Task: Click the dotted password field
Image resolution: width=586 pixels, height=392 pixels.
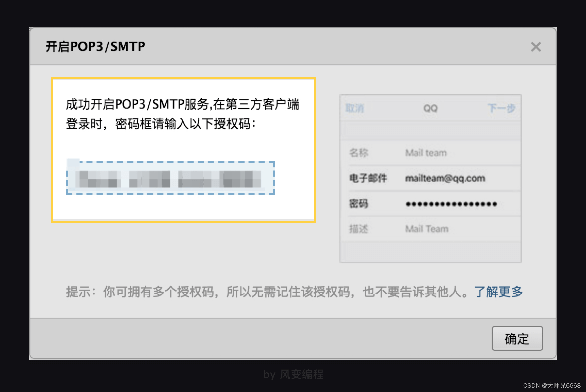Action: coord(451,204)
